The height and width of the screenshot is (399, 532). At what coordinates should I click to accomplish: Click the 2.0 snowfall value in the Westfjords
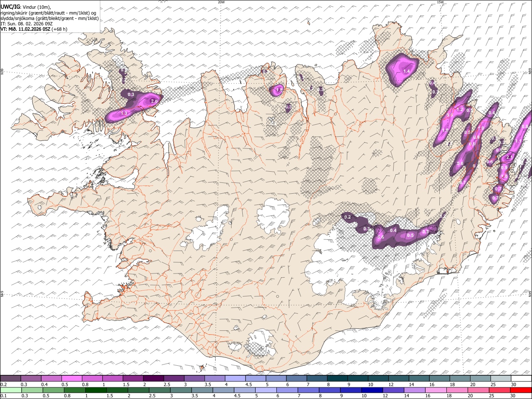[154, 101]
